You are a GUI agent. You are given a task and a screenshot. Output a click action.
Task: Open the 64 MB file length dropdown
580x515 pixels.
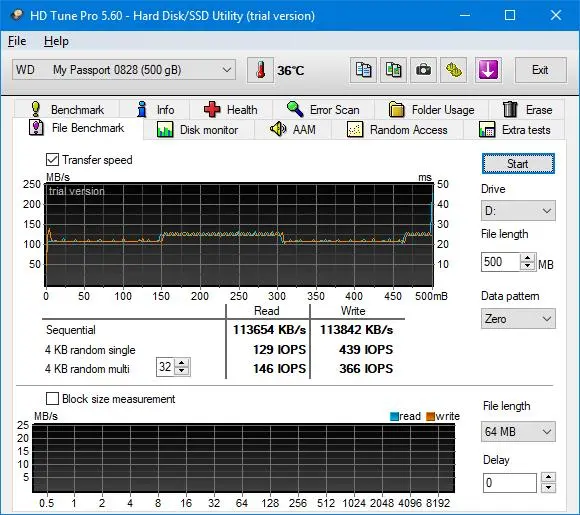tap(518, 431)
